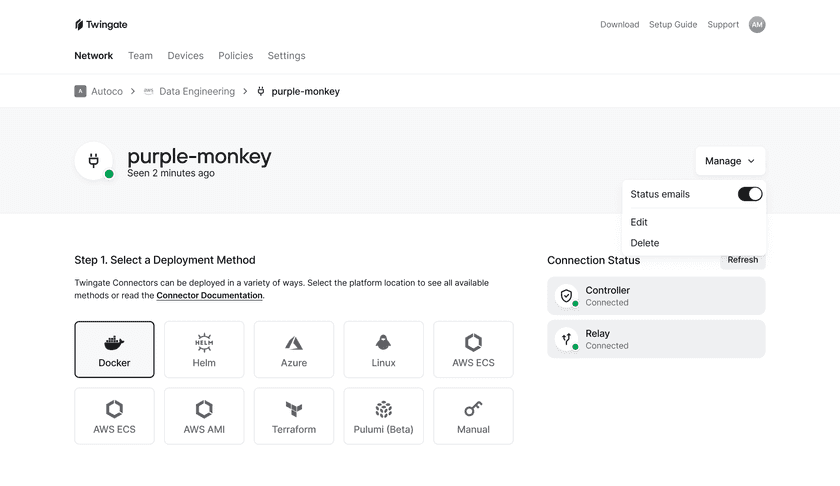The width and height of the screenshot is (840, 486).
Task: Toggle the Status emails switch off
Action: click(749, 194)
